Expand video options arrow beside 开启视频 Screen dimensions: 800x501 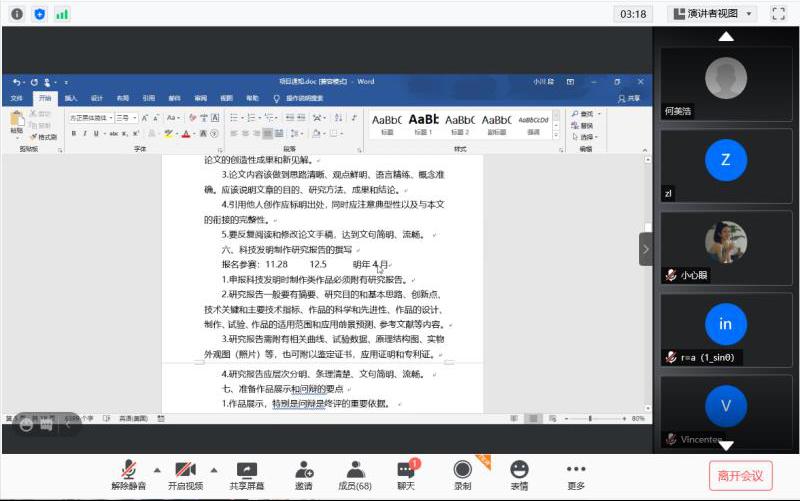point(213,468)
